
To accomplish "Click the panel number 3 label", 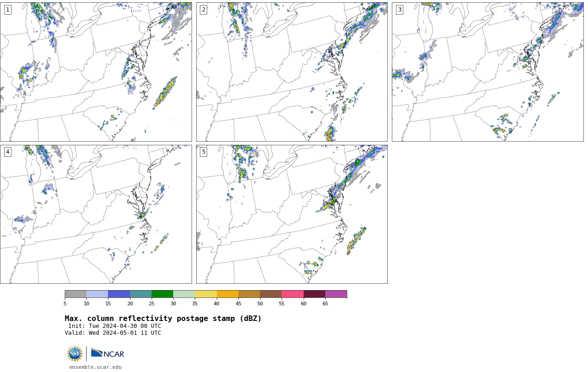I will (399, 10).
